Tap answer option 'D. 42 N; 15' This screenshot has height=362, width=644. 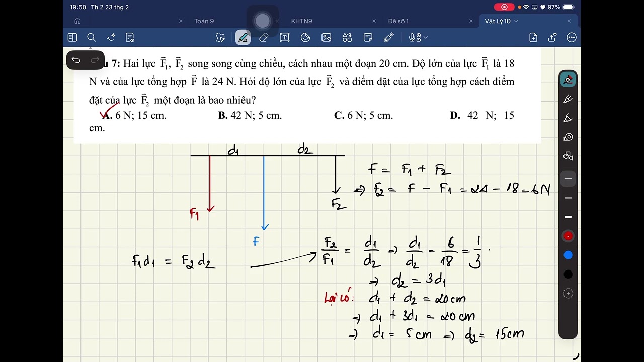click(x=482, y=115)
